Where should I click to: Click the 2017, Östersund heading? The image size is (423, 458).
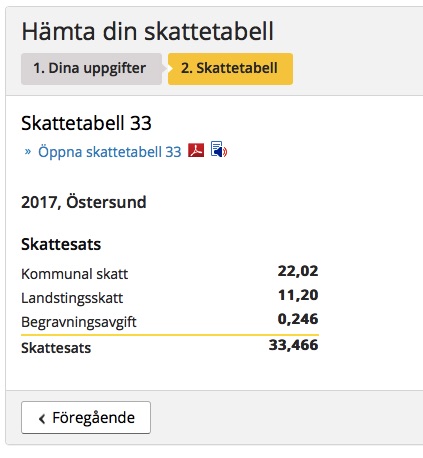(84, 202)
